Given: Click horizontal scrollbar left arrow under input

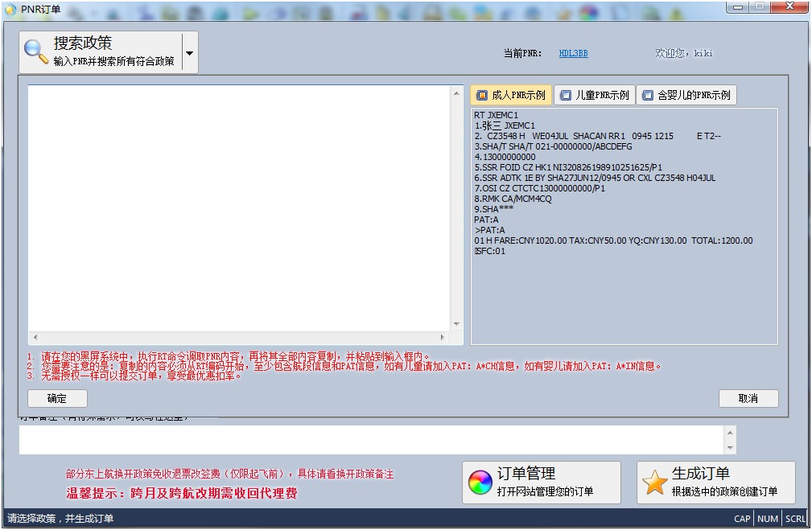Looking at the screenshot, I should click(x=35, y=338).
